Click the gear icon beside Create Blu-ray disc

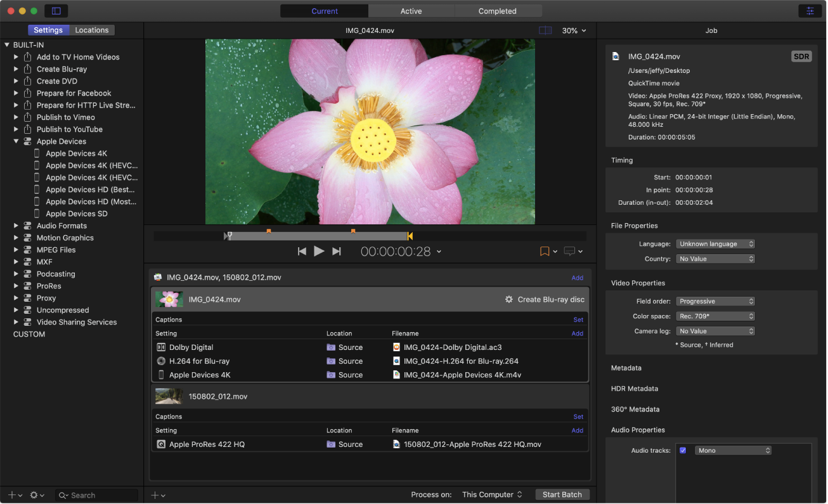(x=508, y=299)
